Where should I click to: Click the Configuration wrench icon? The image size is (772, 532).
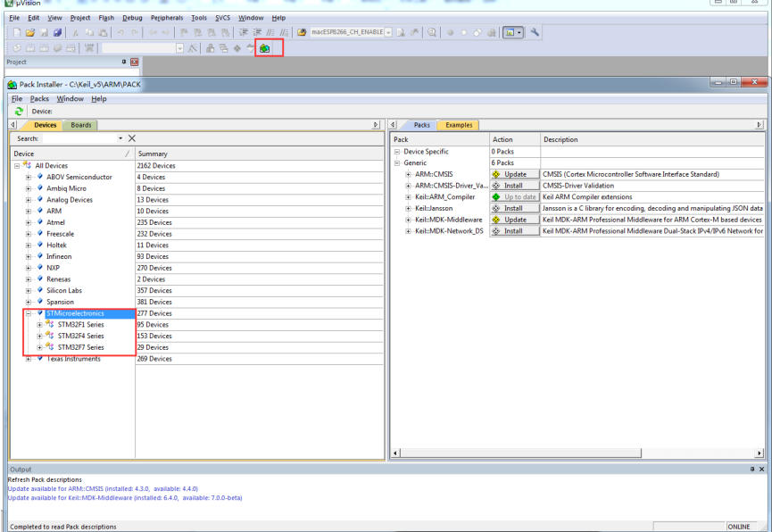click(x=535, y=32)
